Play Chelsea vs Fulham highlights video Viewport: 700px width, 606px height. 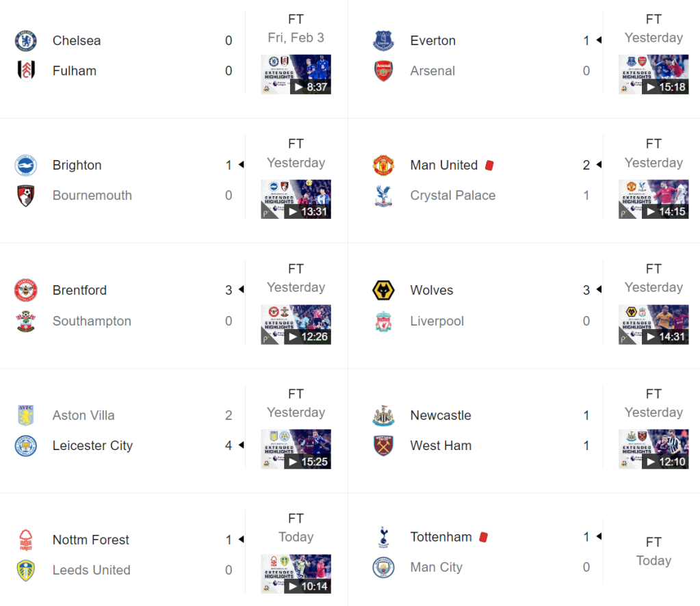(296, 74)
